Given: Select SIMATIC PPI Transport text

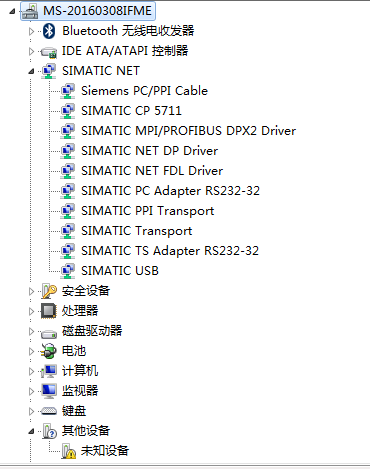Looking at the screenshot, I should [148, 211].
